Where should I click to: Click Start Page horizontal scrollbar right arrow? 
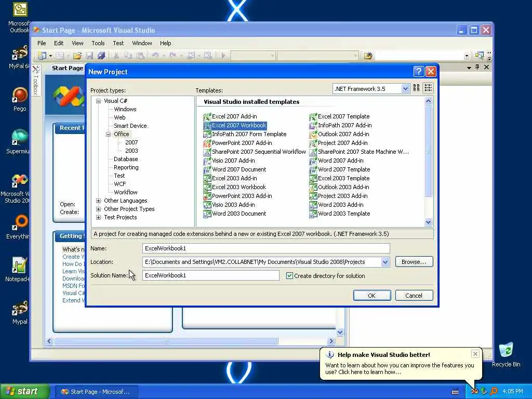(331, 341)
